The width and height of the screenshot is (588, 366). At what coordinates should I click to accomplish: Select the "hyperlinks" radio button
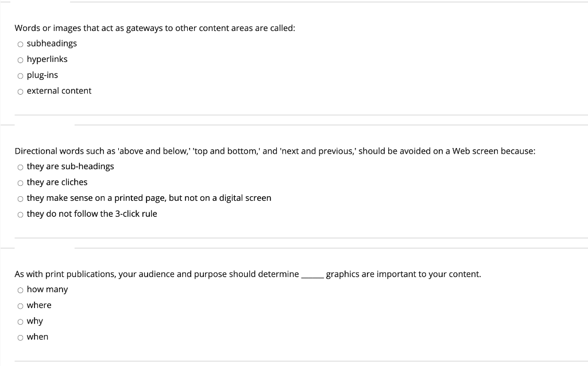point(20,59)
